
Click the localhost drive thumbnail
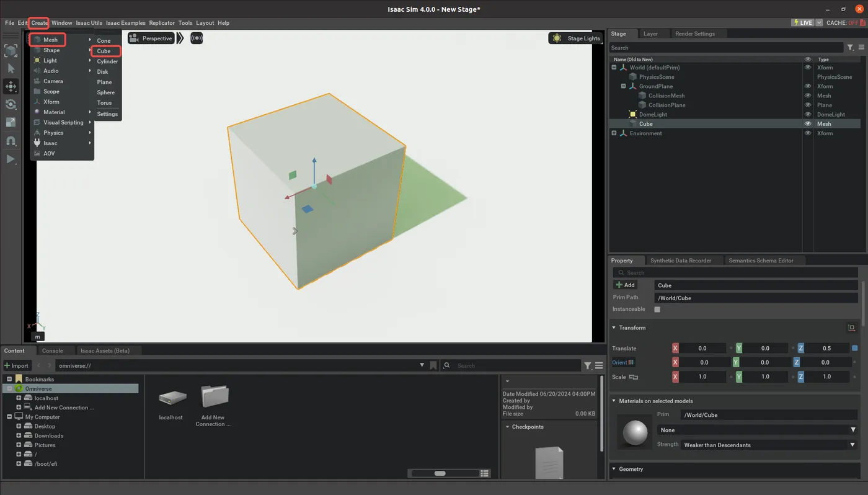coord(171,397)
